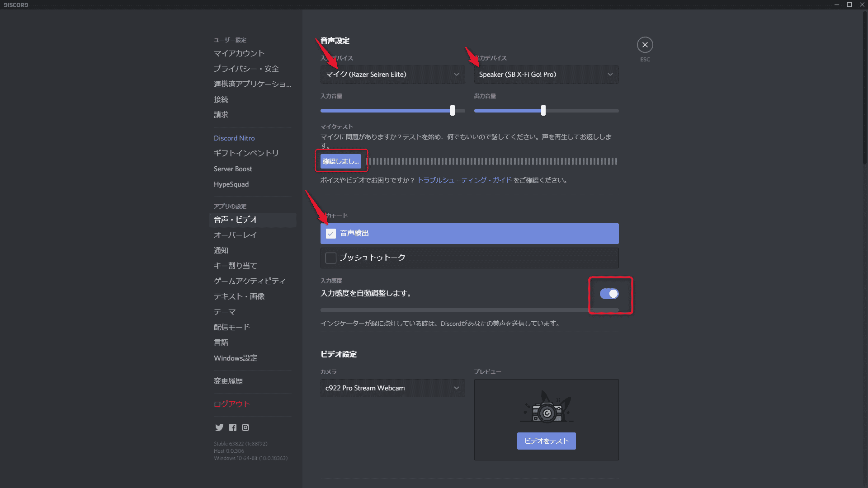Click ログアウト to log out
The width and height of the screenshot is (868, 488).
253,404
